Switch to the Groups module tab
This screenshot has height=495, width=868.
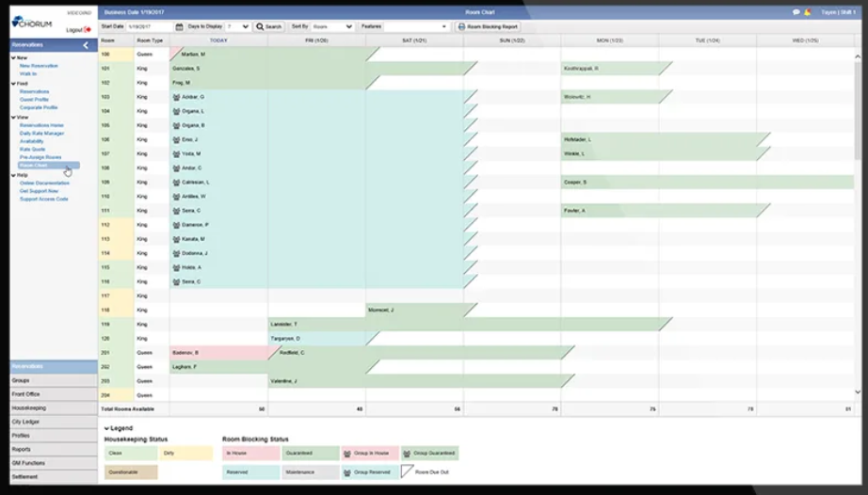[54, 380]
